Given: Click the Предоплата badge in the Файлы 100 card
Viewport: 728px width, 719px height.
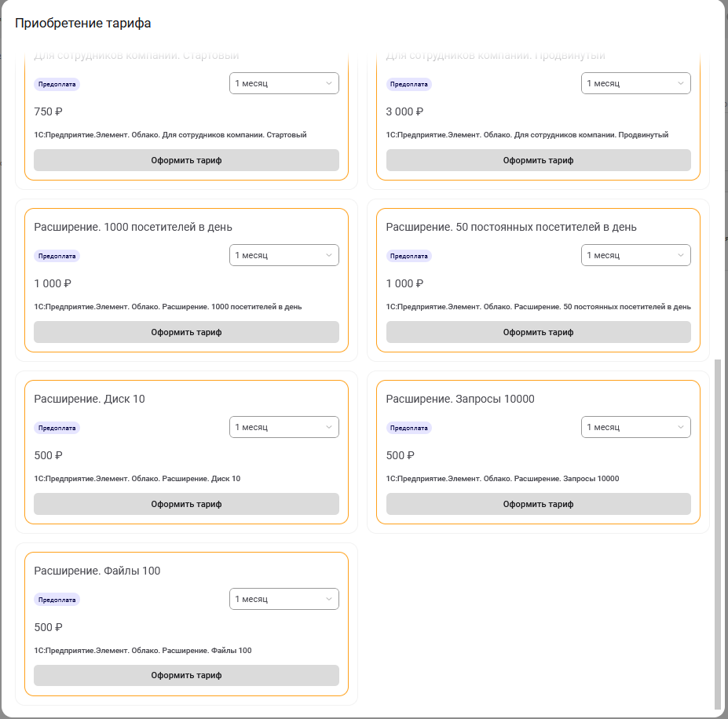Looking at the screenshot, I should pos(57,600).
